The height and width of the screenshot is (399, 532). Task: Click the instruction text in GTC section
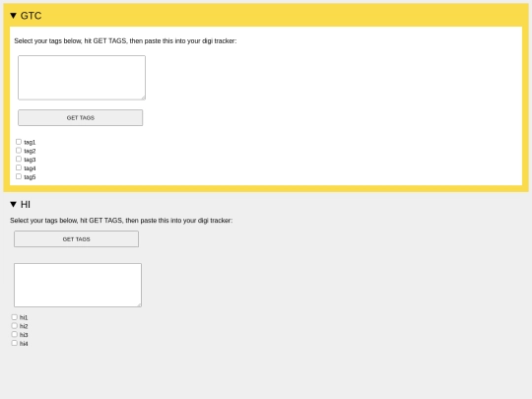pos(125,41)
